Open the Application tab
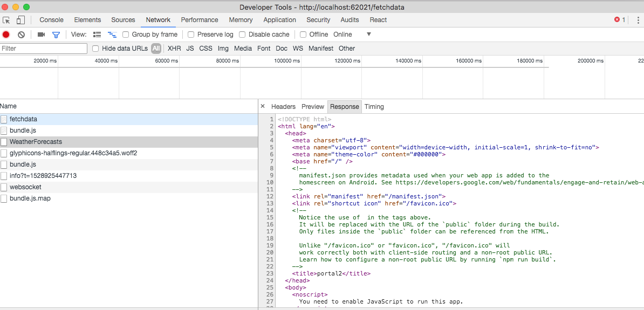The height and width of the screenshot is (310, 644). [x=280, y=20]
